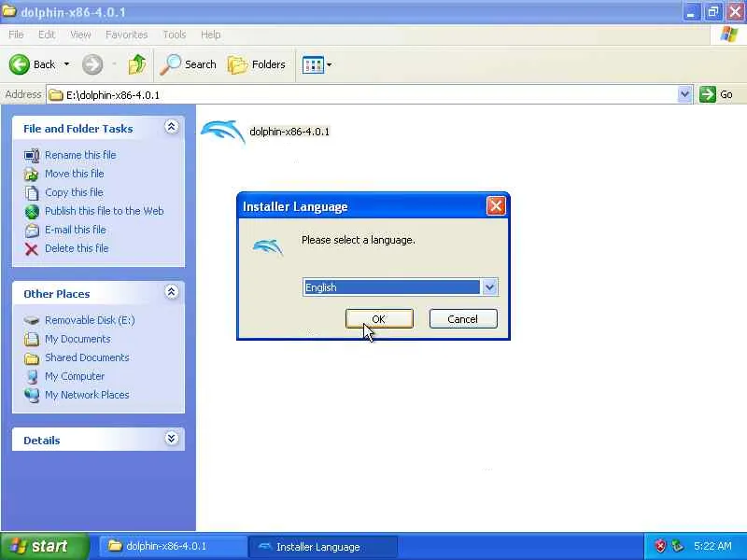The height and width of the screenshot is (560, 747).
Task: Click the 5:22 AM clock
Action: (x=712, y=546)
